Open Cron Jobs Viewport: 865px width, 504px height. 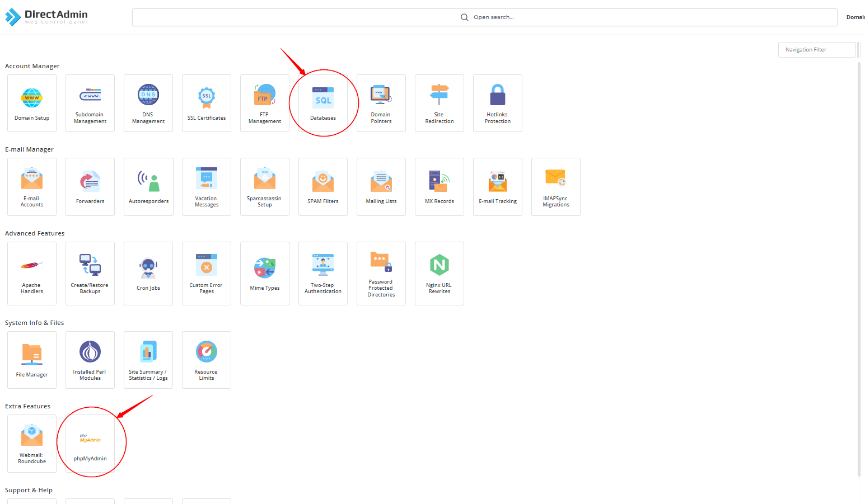click(148, 274)
